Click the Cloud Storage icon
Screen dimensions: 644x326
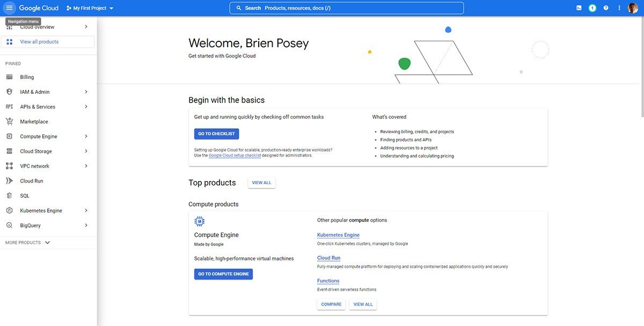click(x=9, y=151)
